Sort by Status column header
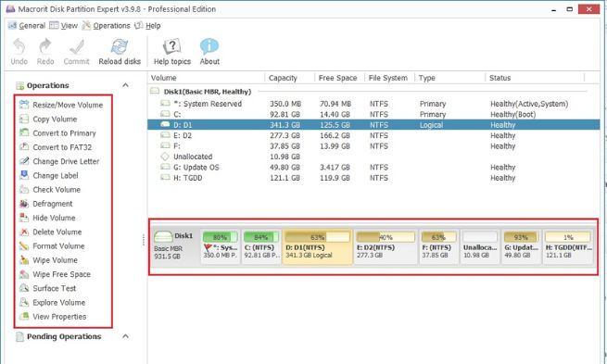 [x=535, y=78]
